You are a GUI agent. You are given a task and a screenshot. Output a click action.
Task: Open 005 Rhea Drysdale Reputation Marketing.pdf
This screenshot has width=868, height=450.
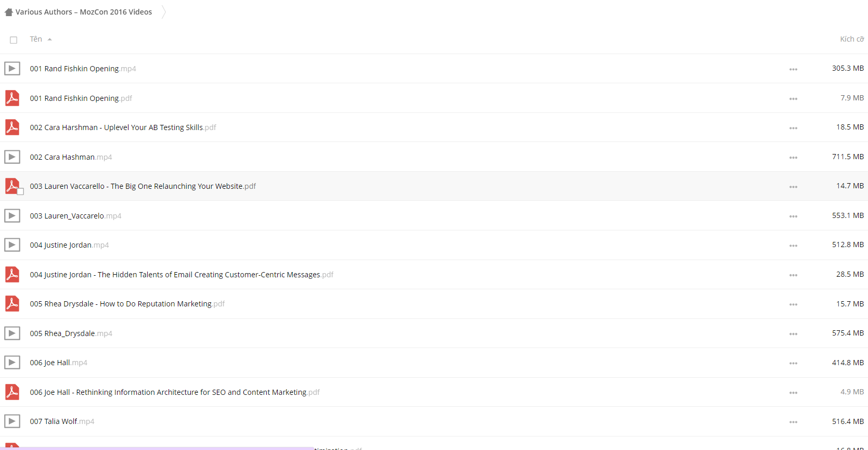click(x=127, y=304)
